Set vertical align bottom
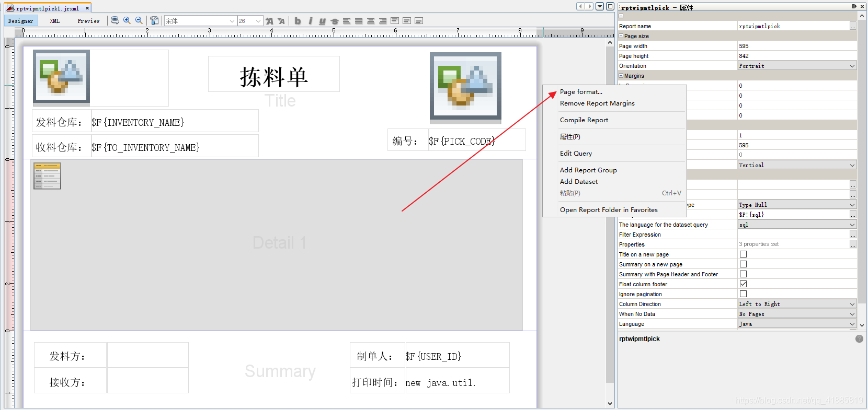This screenshot has height=410, width=868. 419,21
